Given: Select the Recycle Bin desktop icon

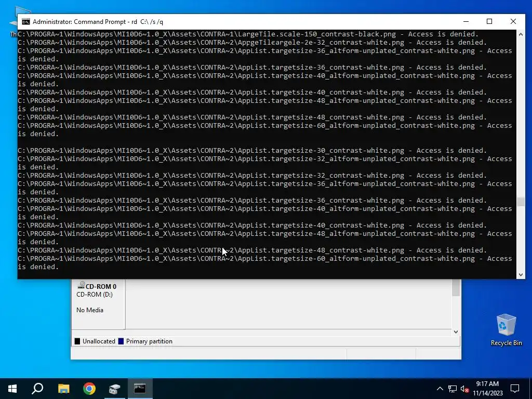Looking at the screenshot, I should 506,330.
